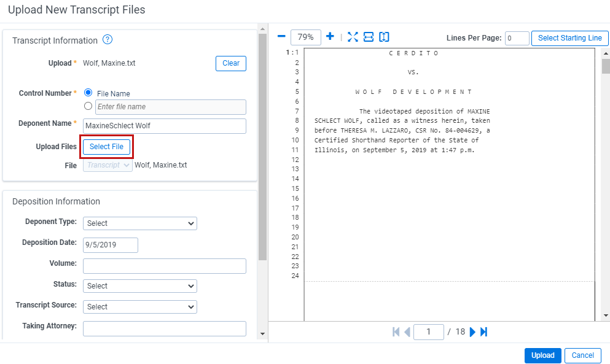This screenshot has height=364, width=610.
Task: Click the fit-to-width icon
Action: point(369,37)
